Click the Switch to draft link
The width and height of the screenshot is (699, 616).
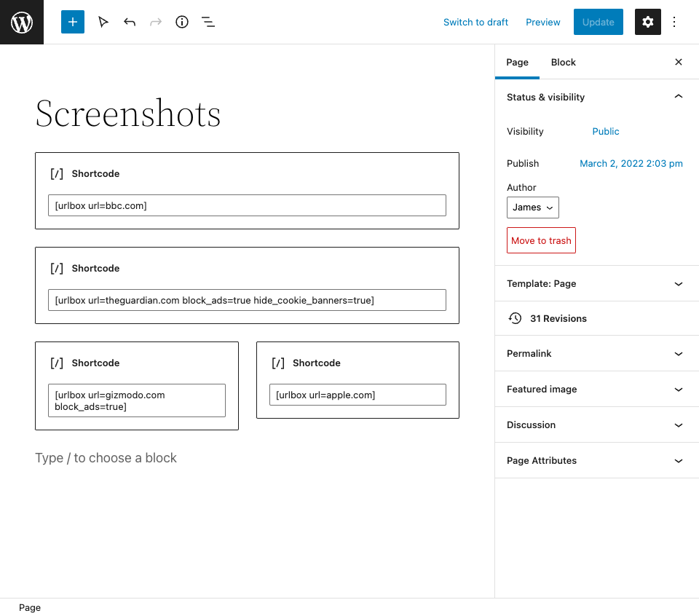point(475,22)
